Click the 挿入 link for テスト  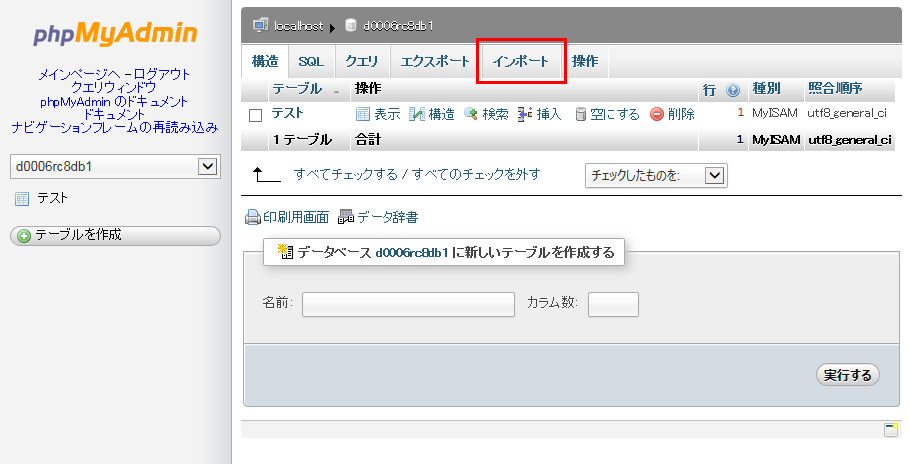pyautogui.click(x=549, y=114)
